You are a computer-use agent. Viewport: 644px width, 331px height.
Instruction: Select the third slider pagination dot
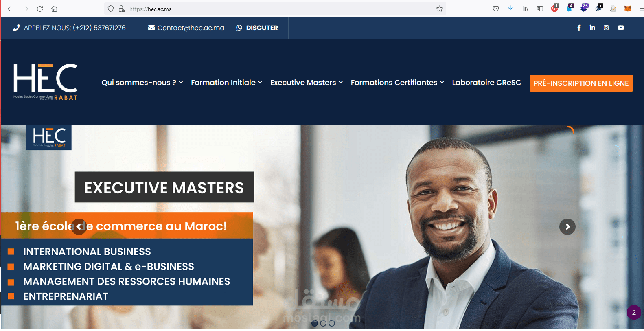pyautogui.click(x=332, y=323)
